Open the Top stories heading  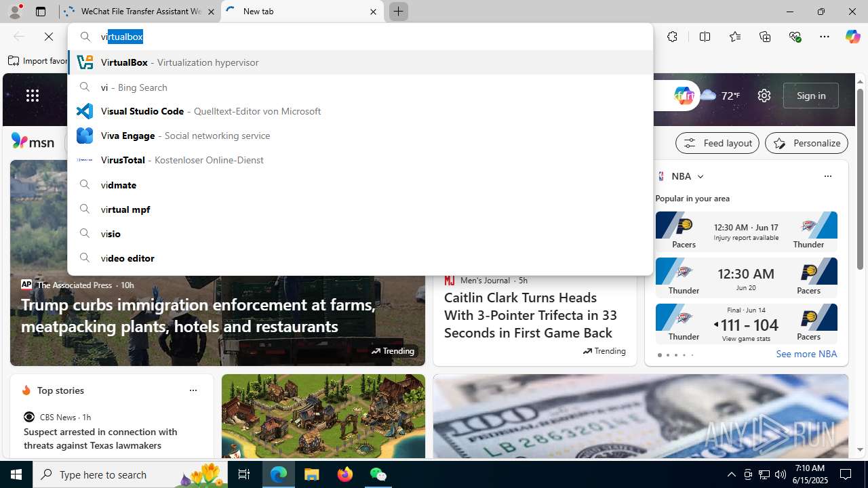pyautogui.click(x=60, y=390)
